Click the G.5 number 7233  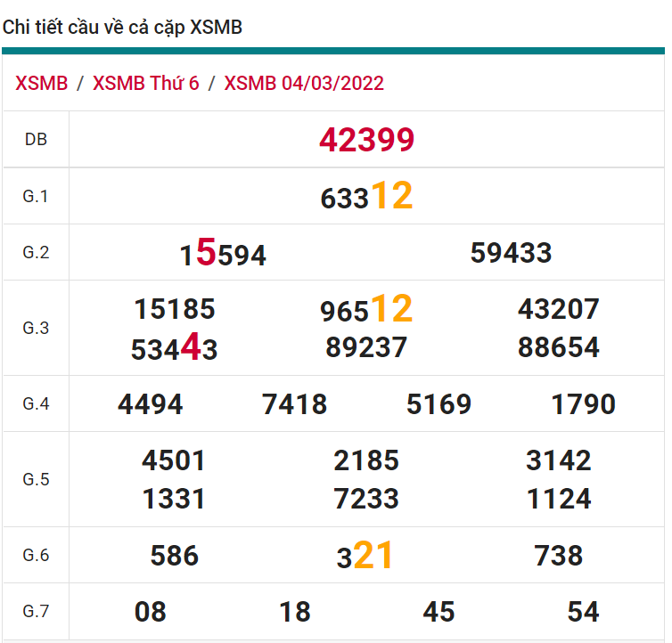click(x=366, y=499)
